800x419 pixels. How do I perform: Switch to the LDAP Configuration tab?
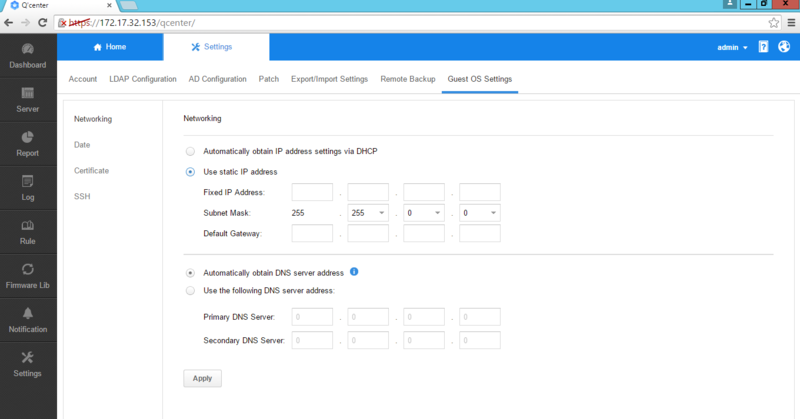[x=142, y=79]
